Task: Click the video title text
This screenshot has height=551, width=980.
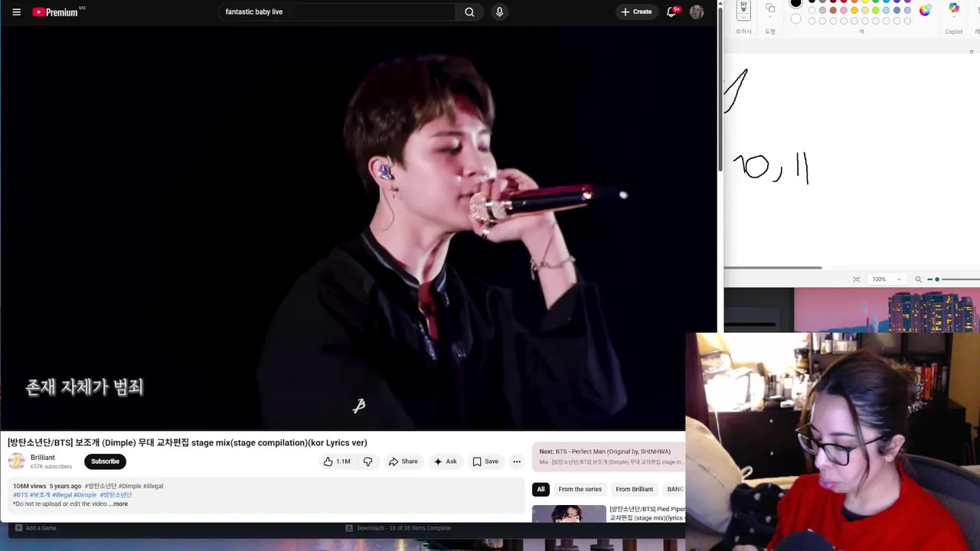Action: coord(187,442)
